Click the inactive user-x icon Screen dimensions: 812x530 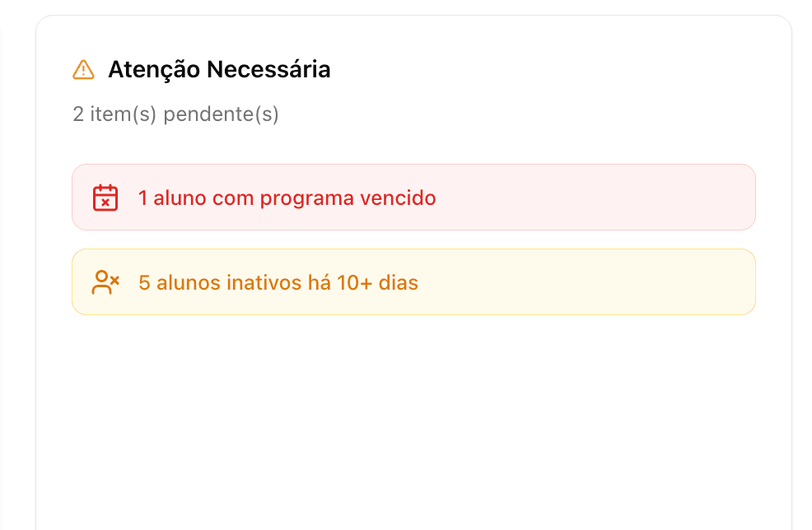pos(105,282)
